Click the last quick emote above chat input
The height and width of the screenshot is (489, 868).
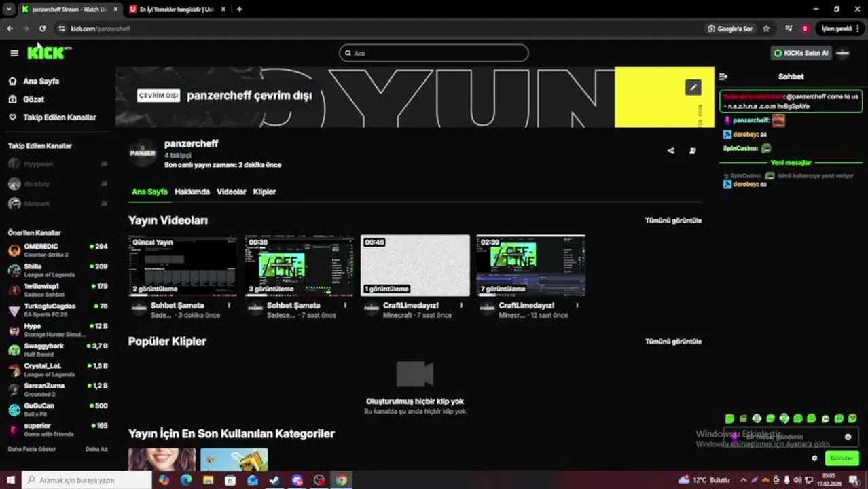[x=853, y=418]
